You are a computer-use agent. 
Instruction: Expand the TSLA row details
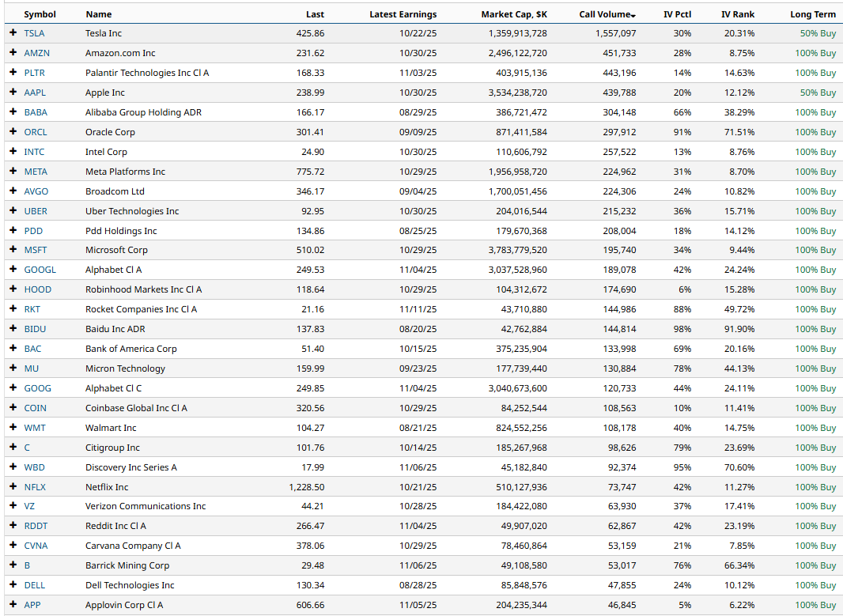tap(13, 32)
